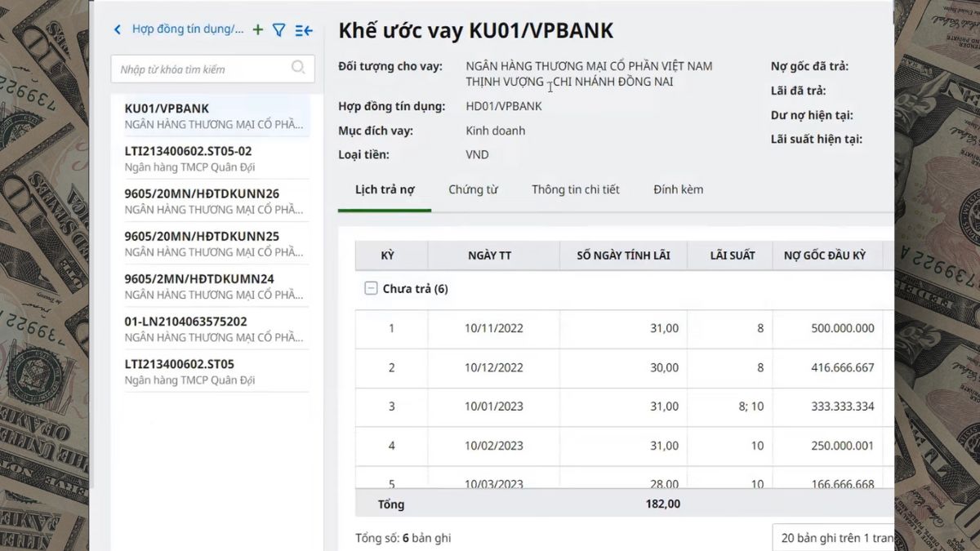Click the Hợp đồng tín dụng breadcrumb link
The image size is (980, 551).
(188, 30)
